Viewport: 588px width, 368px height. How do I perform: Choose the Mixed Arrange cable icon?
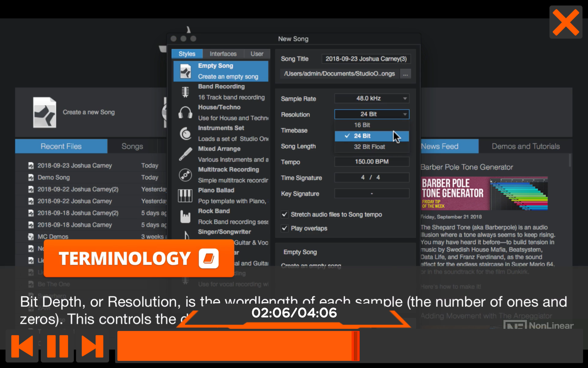pyautogui.click(x=185, y=154)
